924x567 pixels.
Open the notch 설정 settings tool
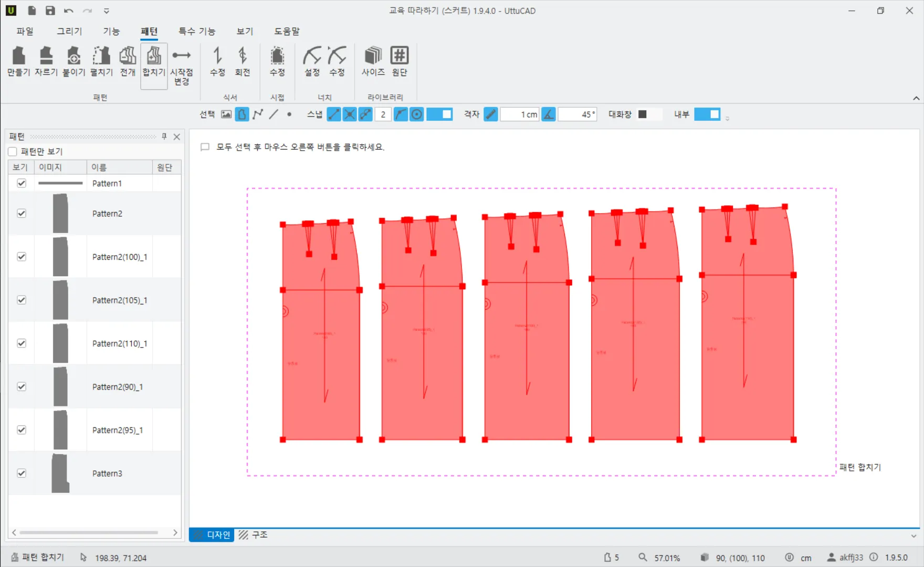pos(312,61)
